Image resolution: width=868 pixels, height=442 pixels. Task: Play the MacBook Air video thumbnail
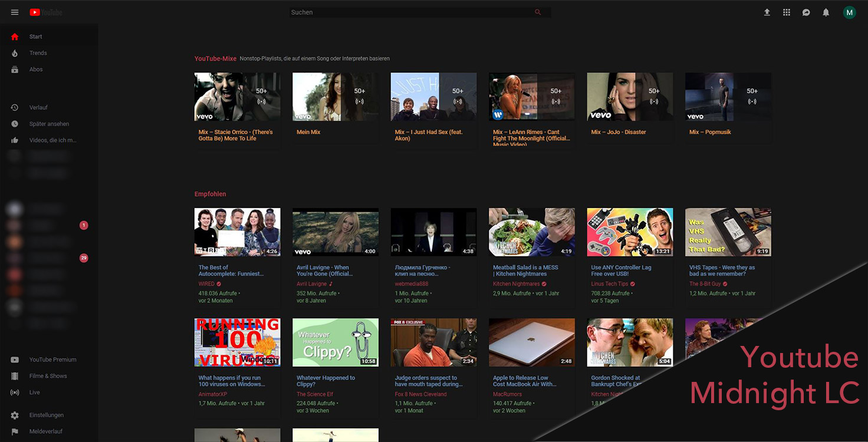pos(532,342)
